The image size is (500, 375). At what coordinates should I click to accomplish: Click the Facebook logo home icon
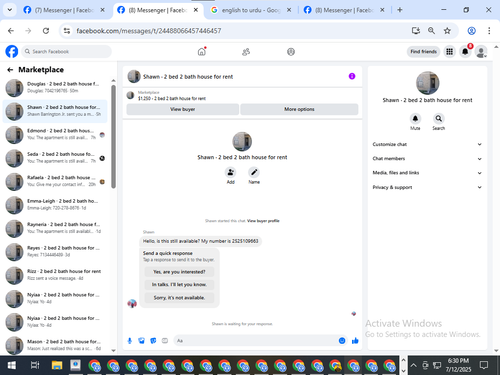coord(12,52)
